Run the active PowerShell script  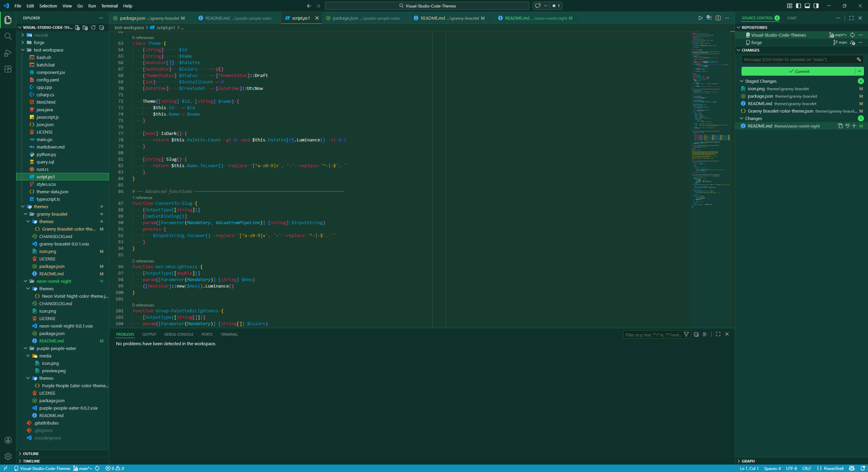pyautogui.click(x=700, y=18)
